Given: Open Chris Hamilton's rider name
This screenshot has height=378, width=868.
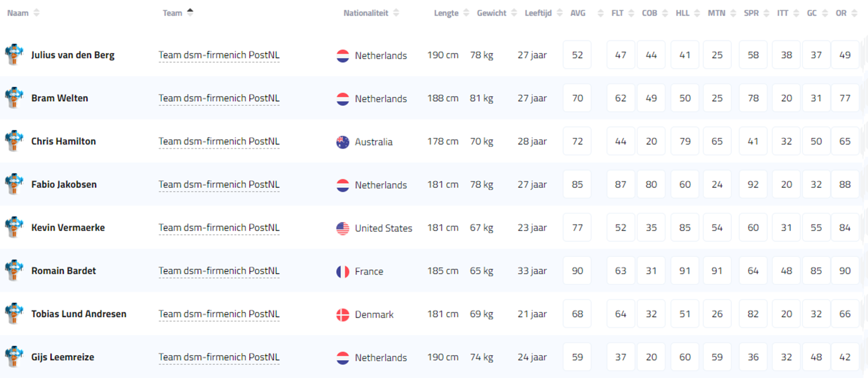Looking at the screenshot, I should click(x=63, y=141).
